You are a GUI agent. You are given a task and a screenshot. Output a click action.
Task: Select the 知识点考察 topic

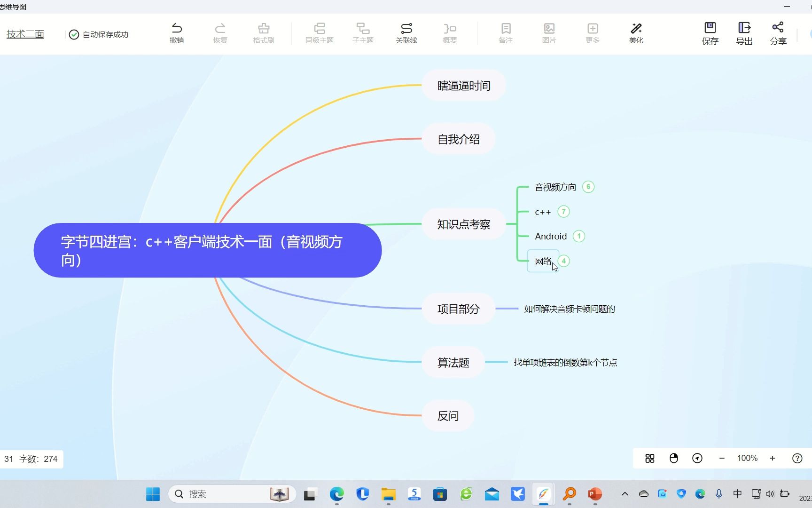(464, 224)
